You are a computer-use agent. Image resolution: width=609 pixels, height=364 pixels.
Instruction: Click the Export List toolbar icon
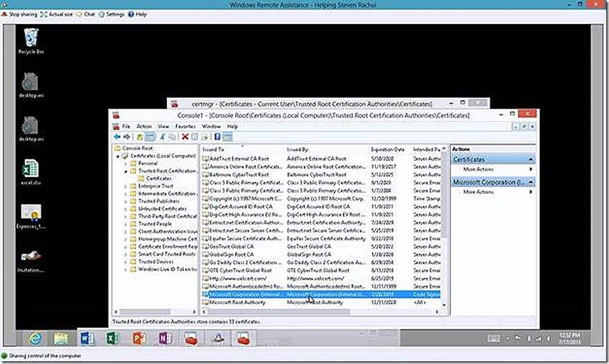coord(205,136)
